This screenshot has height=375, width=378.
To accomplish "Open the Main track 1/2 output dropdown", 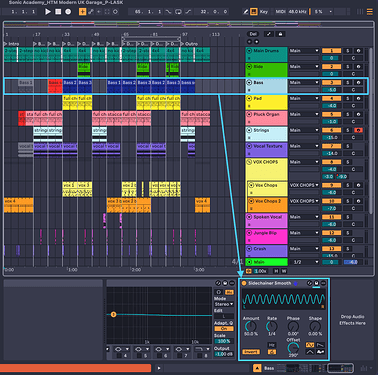I will [304, 262].
